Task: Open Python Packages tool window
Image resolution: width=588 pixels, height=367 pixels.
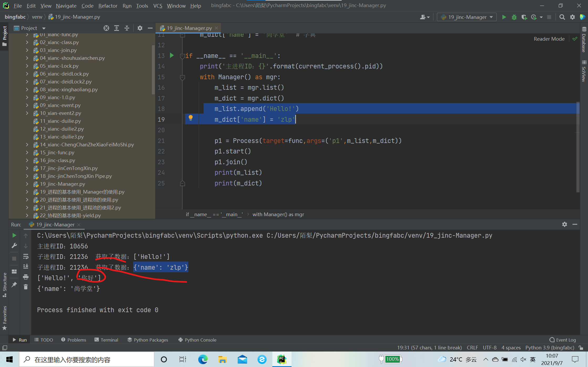Action: click(148, 340)
